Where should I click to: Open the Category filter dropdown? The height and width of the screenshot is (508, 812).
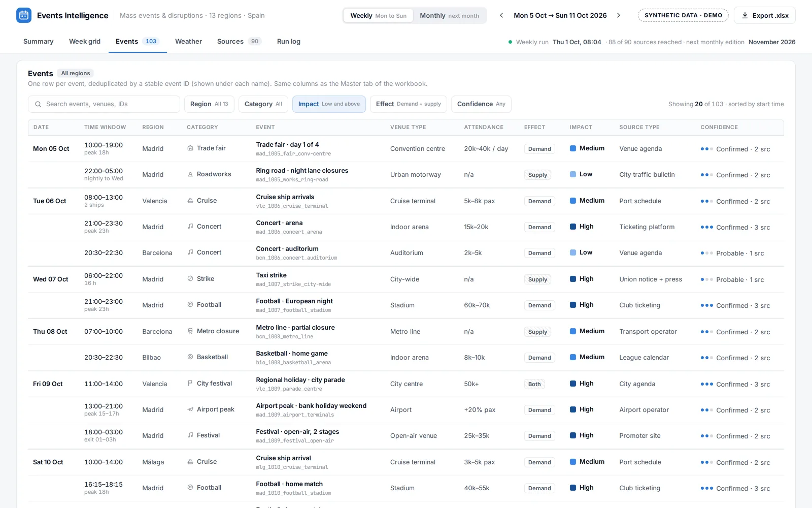click(x=263, y=104)
